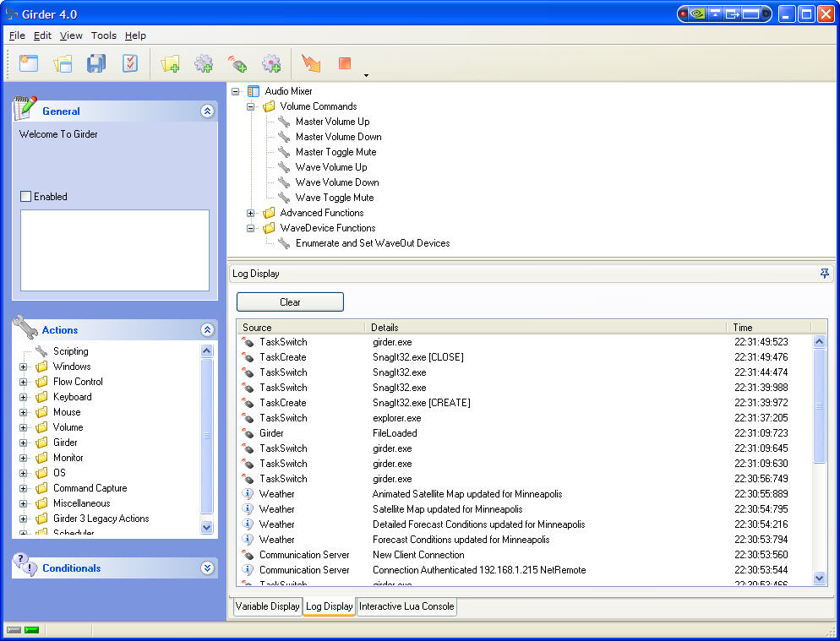Image resolution: width=840 pixels, height=641 pixels.
Task: Click the red dot button in the title bar
Action: [x=684, y=14]
